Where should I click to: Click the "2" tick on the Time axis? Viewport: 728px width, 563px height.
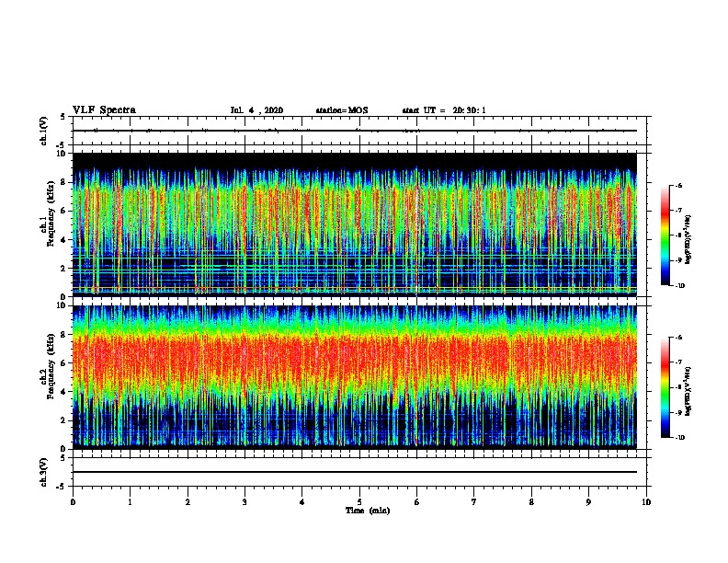188,502
